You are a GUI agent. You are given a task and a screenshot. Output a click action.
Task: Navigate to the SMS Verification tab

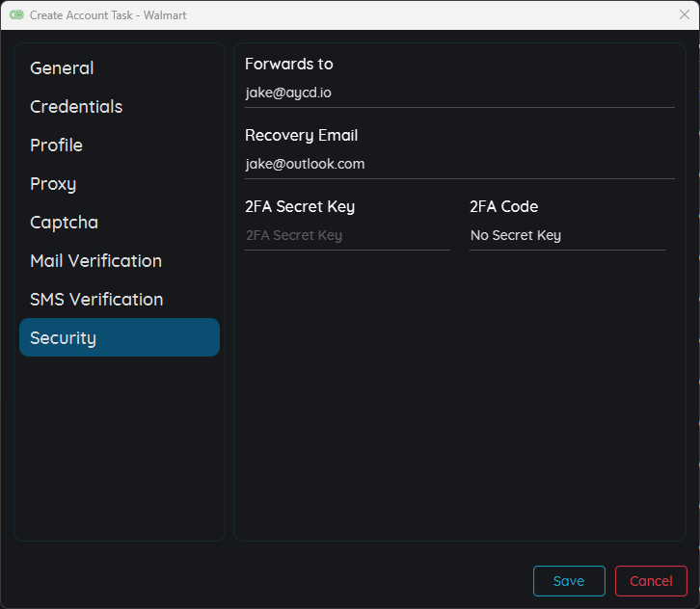[96, 300]
